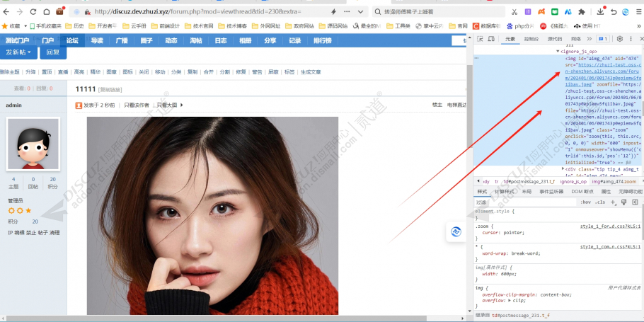Open the three-dots menu in address bar
The height and width of the screenshot is (322, 644).
click(347, 12)
